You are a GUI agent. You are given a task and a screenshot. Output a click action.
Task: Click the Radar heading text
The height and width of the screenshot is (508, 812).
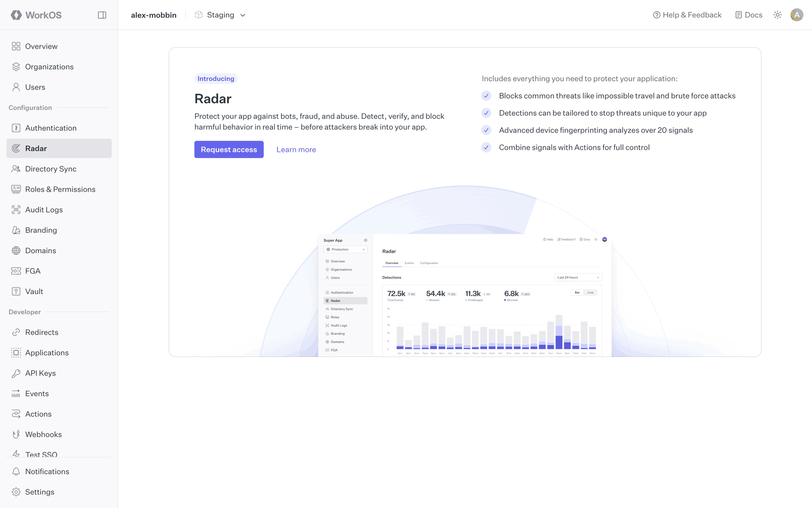[x=213, y=99]
